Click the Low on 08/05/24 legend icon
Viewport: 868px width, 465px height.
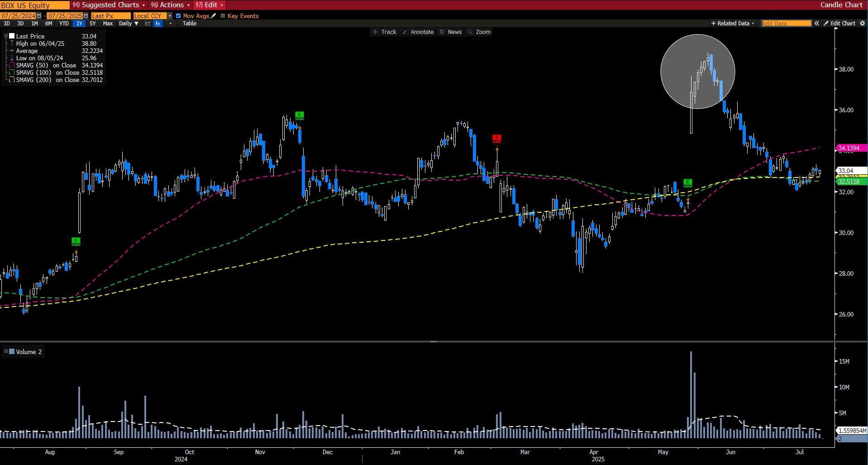12,58
